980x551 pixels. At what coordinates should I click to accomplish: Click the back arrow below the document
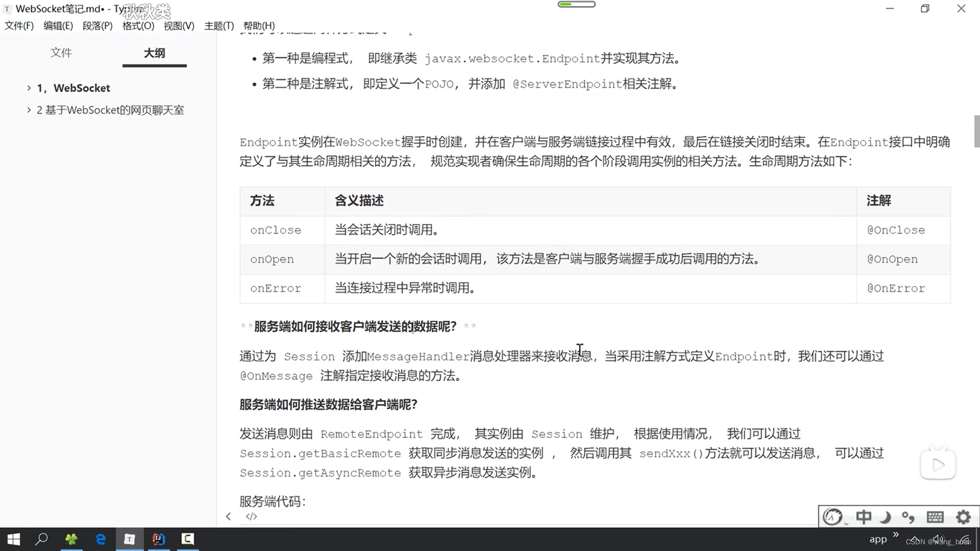coord(228,516)
